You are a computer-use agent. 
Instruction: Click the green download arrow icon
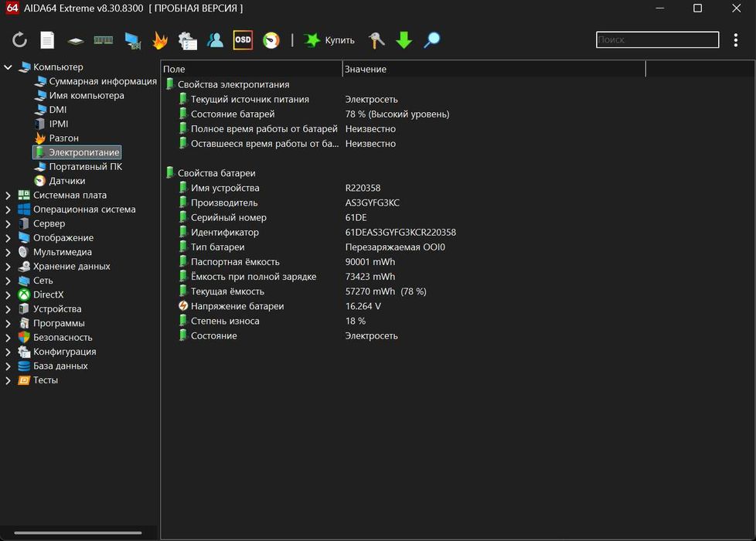pyautogui.click(x=404, y=40)
